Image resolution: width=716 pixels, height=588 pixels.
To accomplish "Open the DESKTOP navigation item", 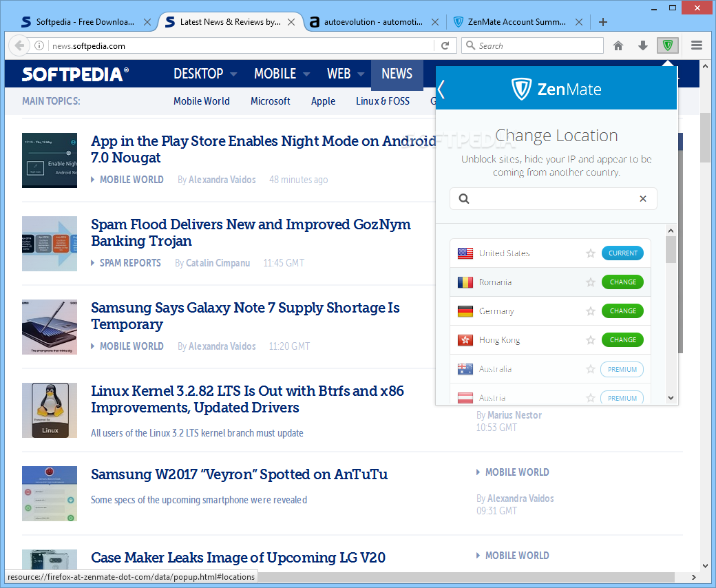I will (x=198, y=74).
